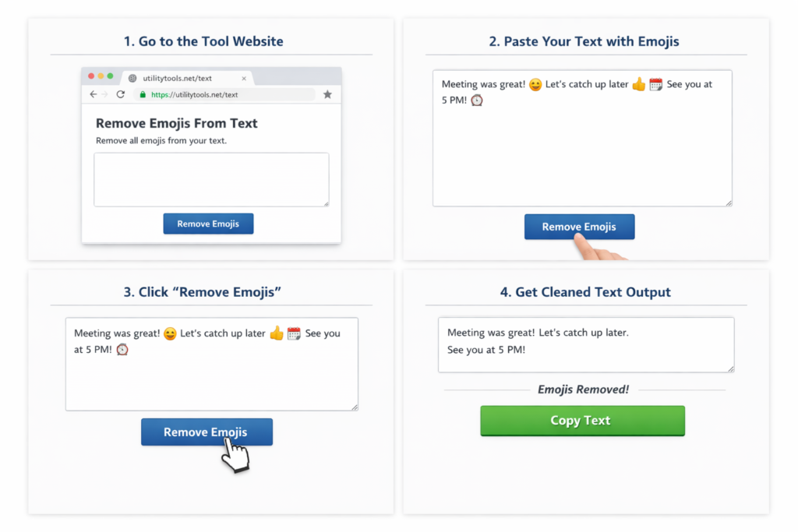Viewport: 798px width, 532px height.
Task: Click the green padlock security icon
Action: (x=142, y=94)
